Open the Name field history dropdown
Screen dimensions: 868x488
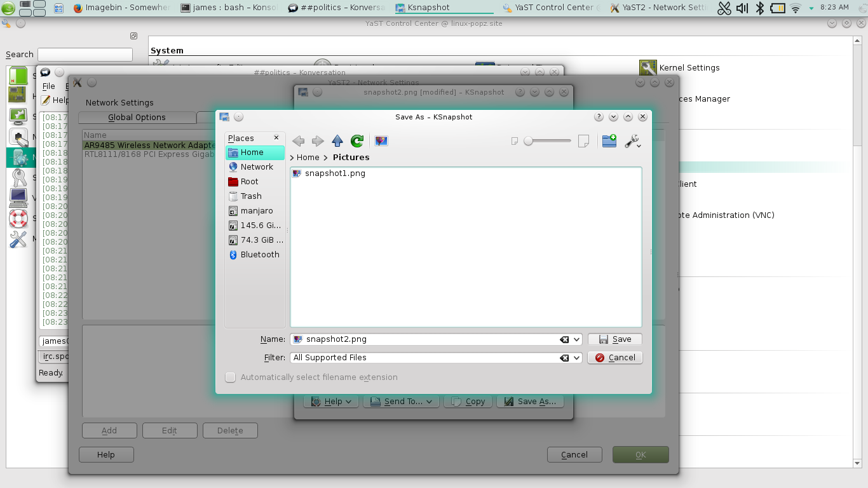576,339
